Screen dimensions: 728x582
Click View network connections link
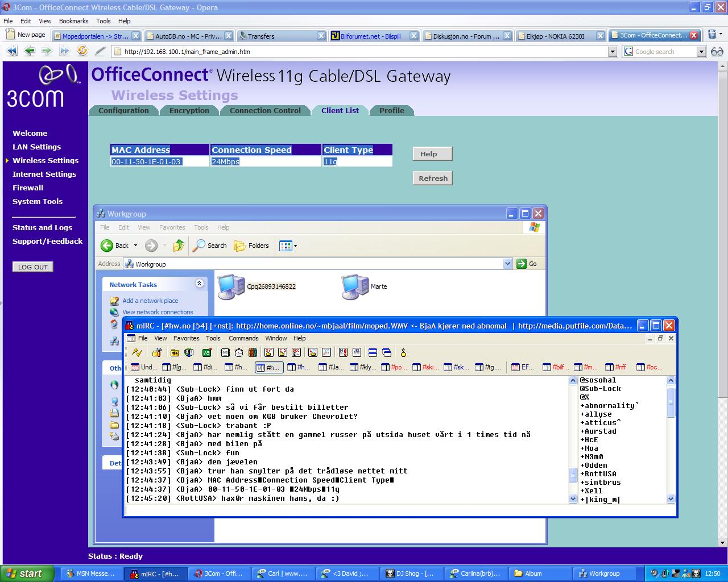158,312
